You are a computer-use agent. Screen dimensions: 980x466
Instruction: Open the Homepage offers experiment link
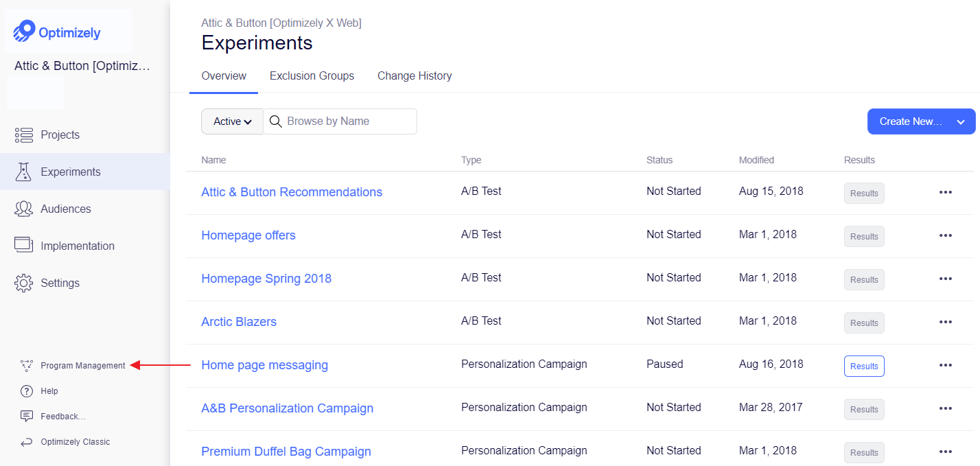[x=248, y=235]
